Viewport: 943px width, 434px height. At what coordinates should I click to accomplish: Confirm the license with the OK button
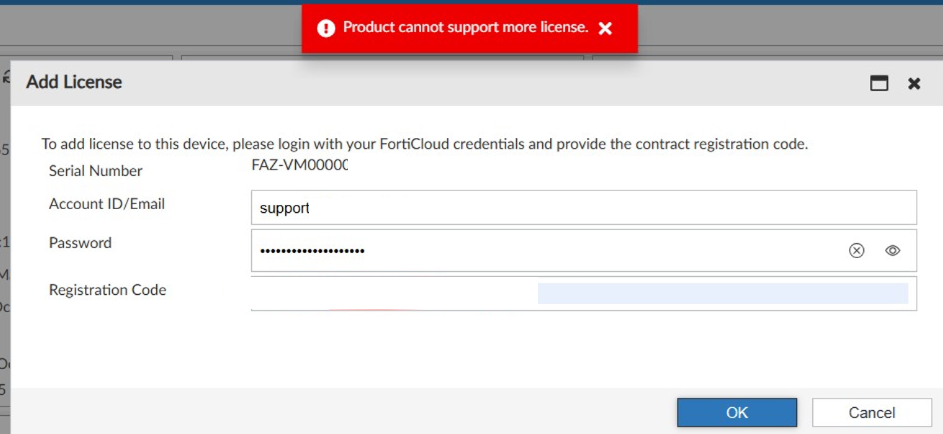[x=736, y=412]
